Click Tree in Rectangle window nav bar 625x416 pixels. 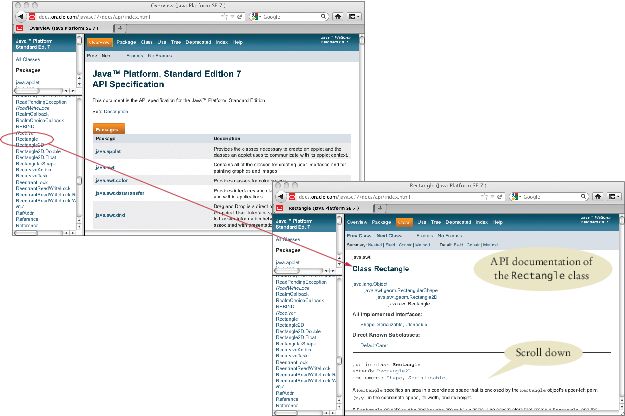(x=436, y=222)
